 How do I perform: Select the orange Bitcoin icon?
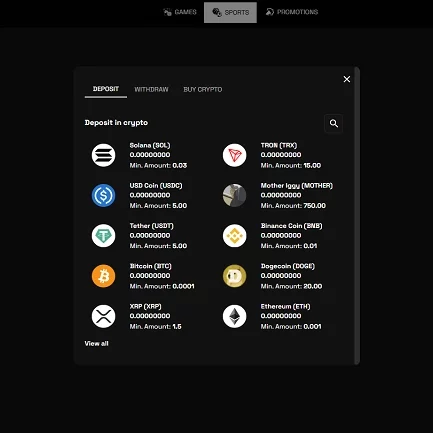[x=103, y=276]
